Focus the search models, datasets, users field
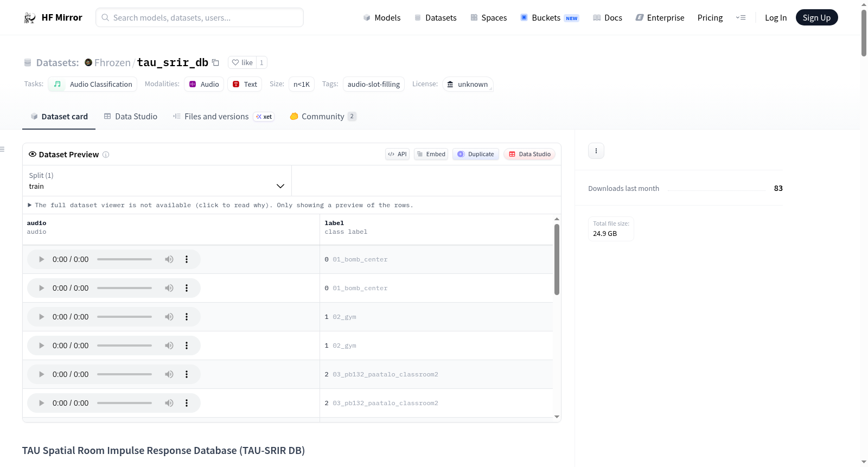Viewport: 868px width, 467px height. [x=200, y=17]
